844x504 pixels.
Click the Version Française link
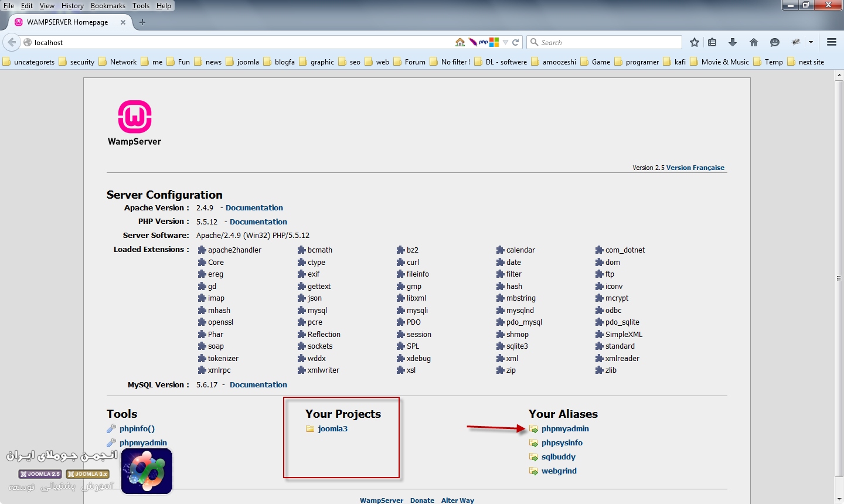coord(695,168)
